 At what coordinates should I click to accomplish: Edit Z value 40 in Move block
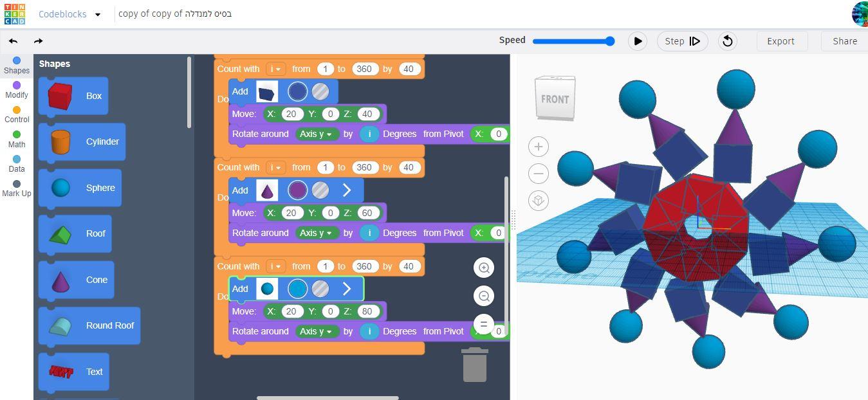click(367, 114)
